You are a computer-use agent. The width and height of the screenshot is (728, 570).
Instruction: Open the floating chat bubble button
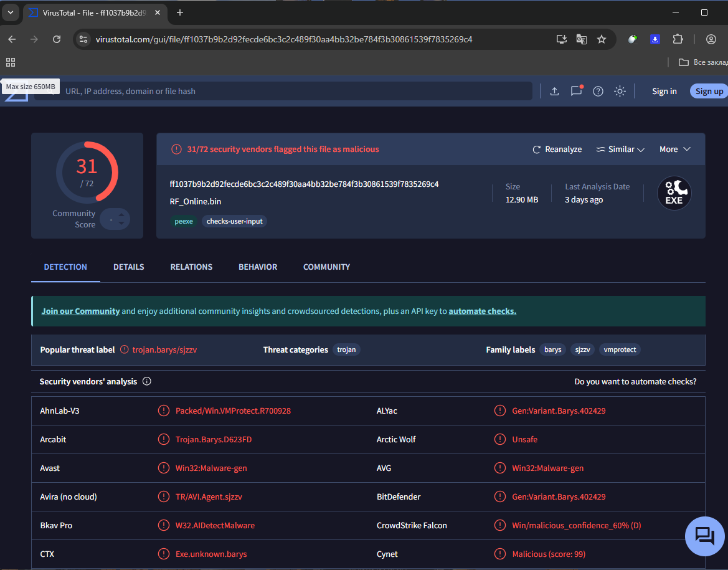(x=704, y=535)
